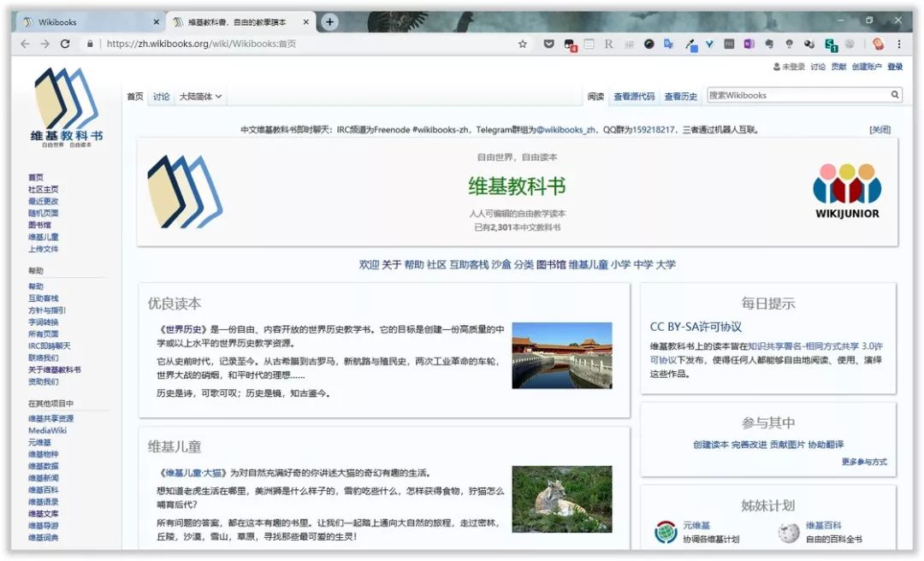Open Chrome's three-dot menu
This screenshot has height=561, width=924.
pos(899,44)
